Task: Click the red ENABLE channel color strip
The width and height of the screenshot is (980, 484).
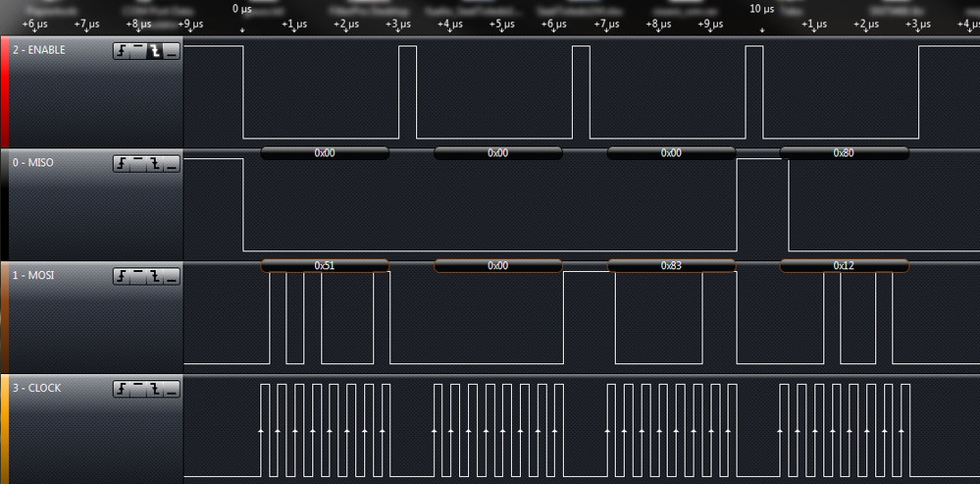Action: click(4, 92)
